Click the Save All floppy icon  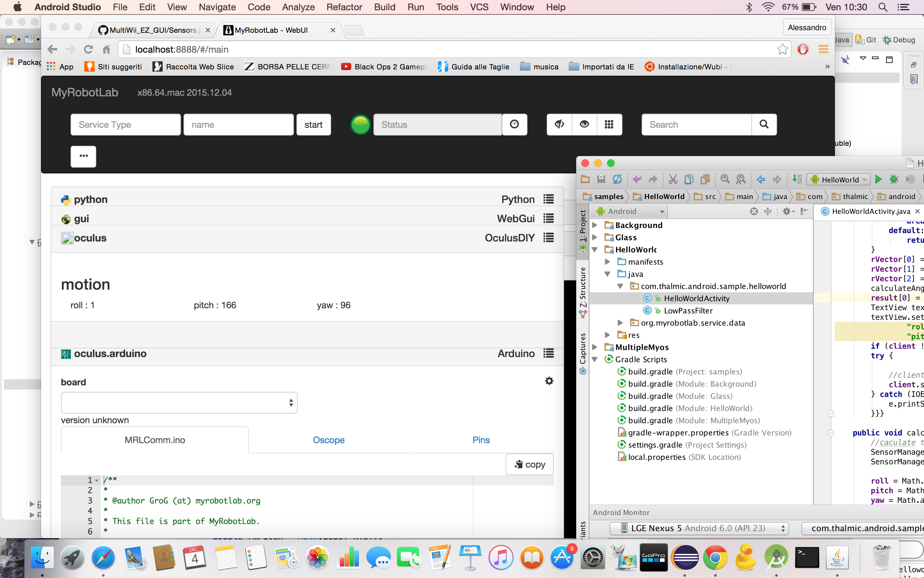(601, 179)
